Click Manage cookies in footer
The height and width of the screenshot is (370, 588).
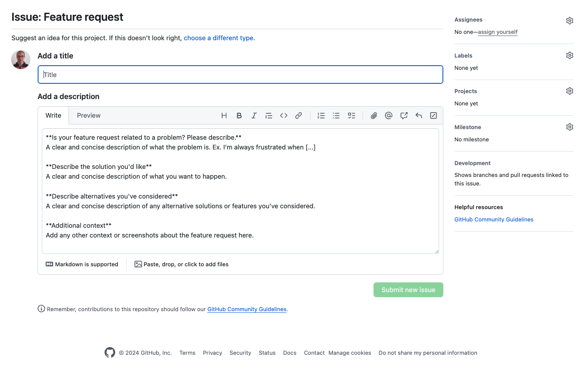click(350, 353)
